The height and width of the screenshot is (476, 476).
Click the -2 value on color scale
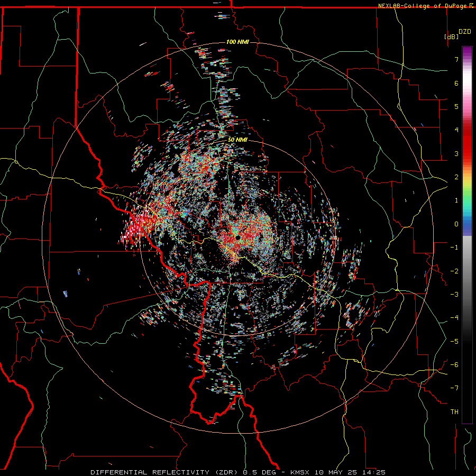[x=454, y=271]
